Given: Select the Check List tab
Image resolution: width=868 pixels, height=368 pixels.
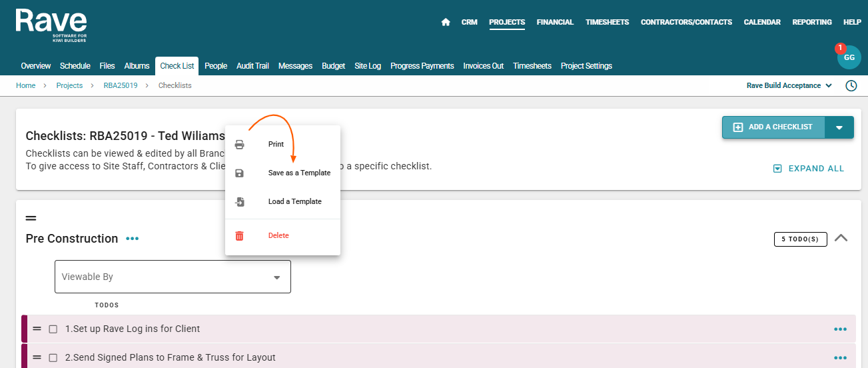Looking at the screenshot, I should click(x=177, y=66).
